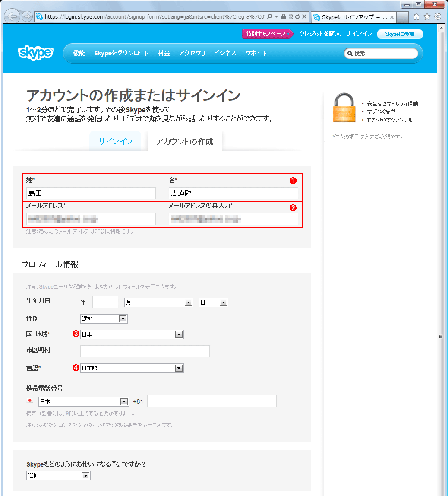448x496 pixels.
Task: Click the すばやく簡単 bullet text
Action: (x=381, y=111)
